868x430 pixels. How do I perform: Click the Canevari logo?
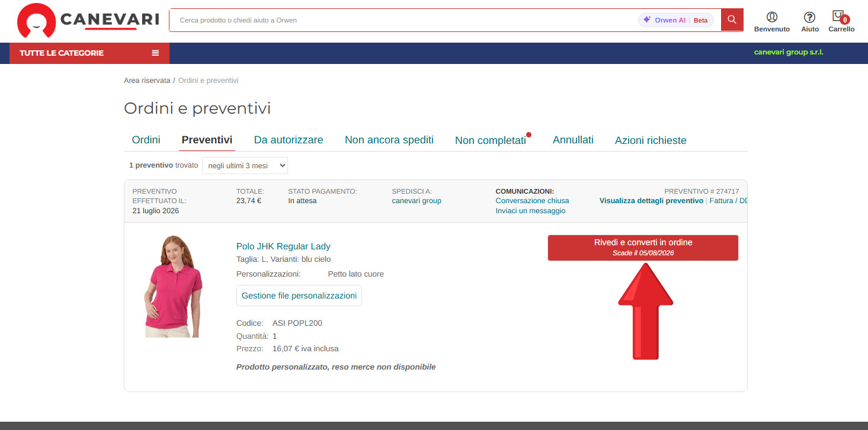click(88, 20)
